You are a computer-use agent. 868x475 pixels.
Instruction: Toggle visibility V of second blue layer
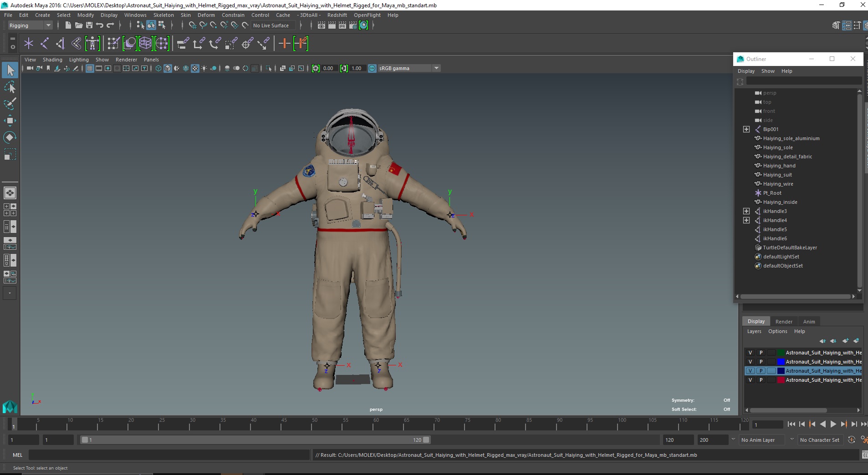pos(751,362)
